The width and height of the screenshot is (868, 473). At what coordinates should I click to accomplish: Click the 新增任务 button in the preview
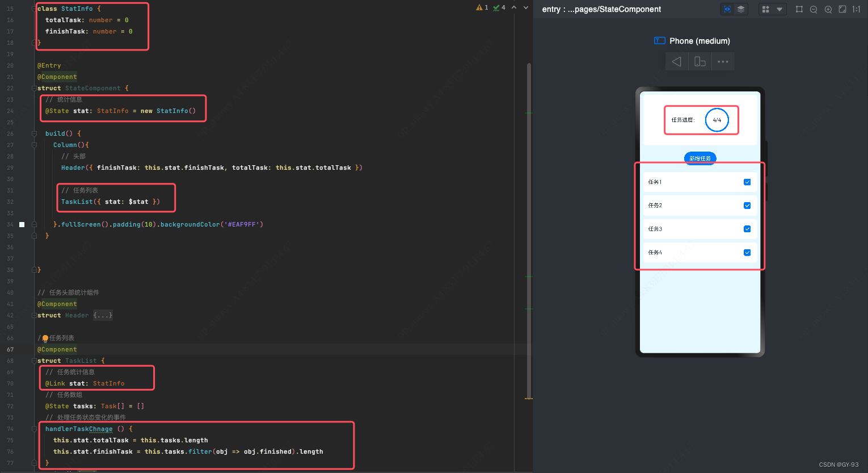point(700,158)
